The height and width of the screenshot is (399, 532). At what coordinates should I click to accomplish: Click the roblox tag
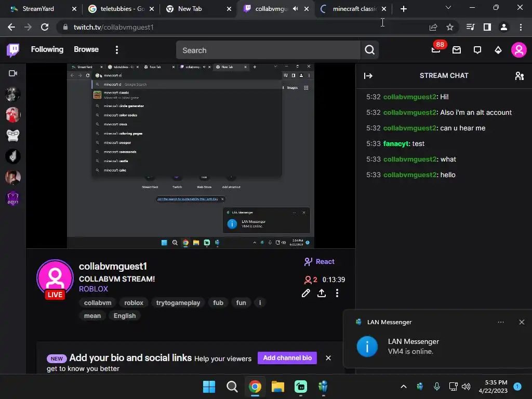[x=134, y=303]
